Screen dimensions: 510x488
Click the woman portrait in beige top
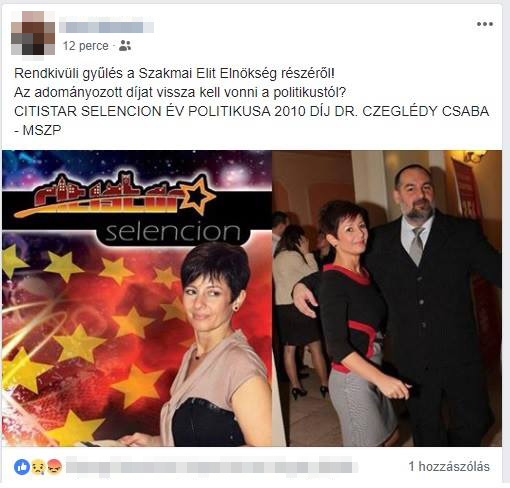(x=215, y=345)
